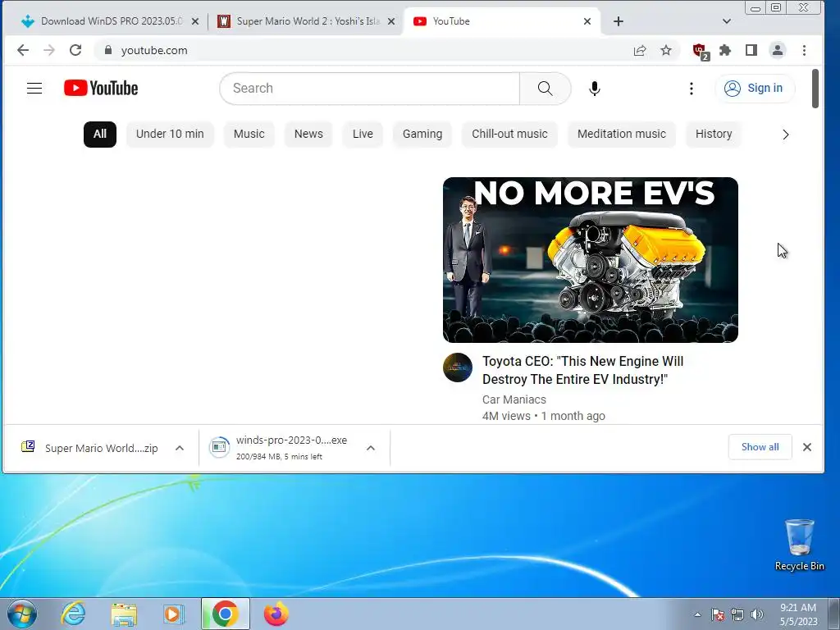Select the Gaming chip
The image size is (840, 630).
422,134
